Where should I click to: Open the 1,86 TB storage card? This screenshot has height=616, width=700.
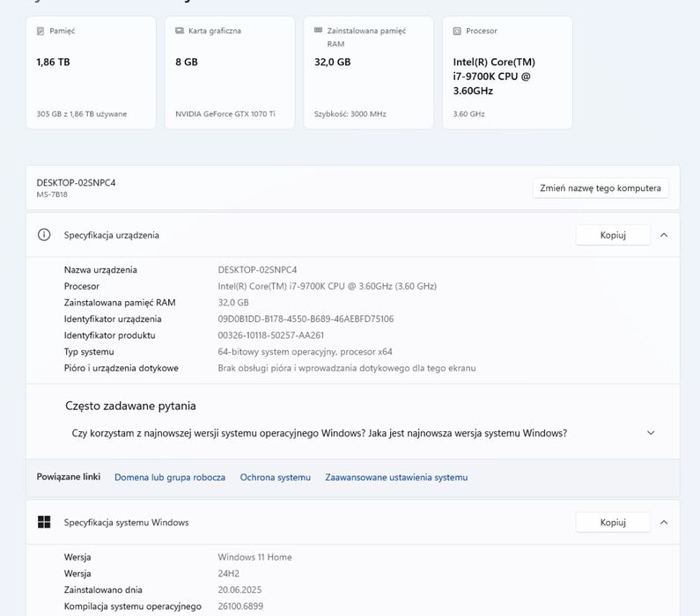click(91, 73)
